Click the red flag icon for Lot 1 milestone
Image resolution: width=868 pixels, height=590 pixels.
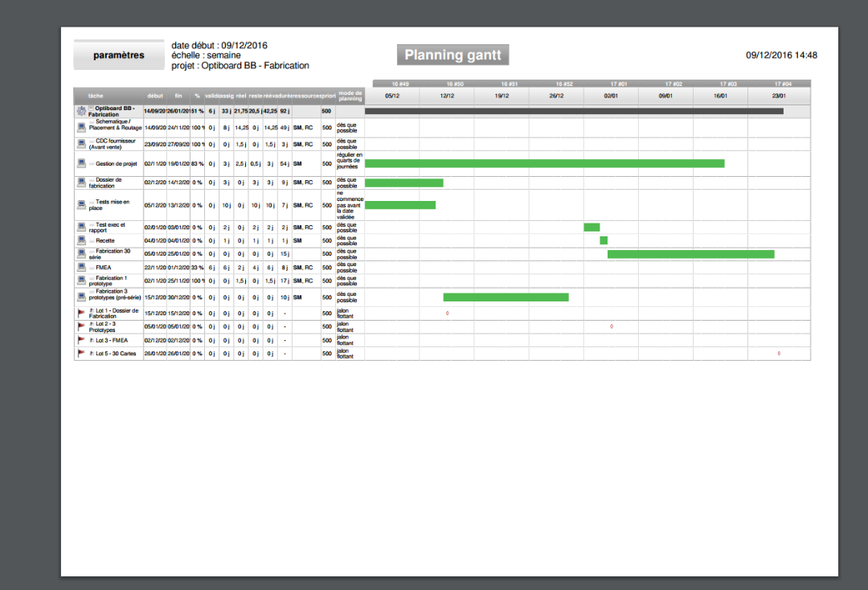(81, 313)
